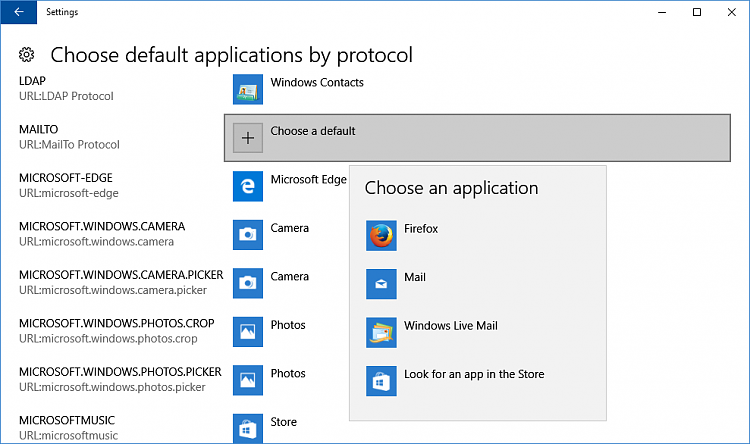Click the 'MICROSOFT-EDGE' protocol name

point(66,178)
